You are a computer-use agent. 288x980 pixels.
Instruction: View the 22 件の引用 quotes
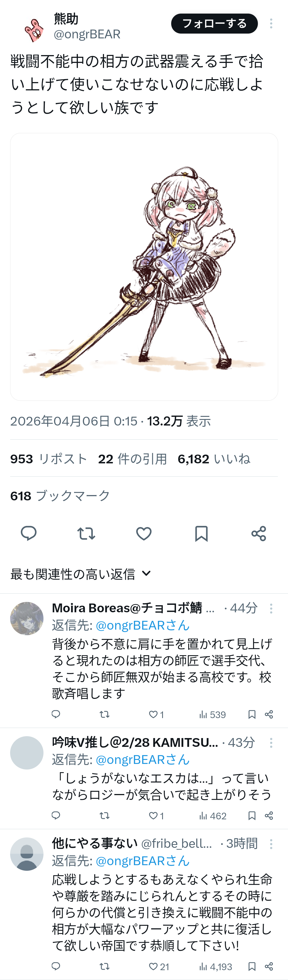133,459
